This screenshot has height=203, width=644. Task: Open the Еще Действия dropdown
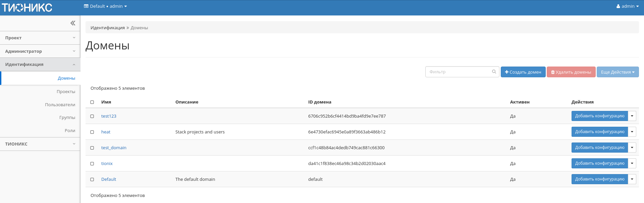pos(618,72)
